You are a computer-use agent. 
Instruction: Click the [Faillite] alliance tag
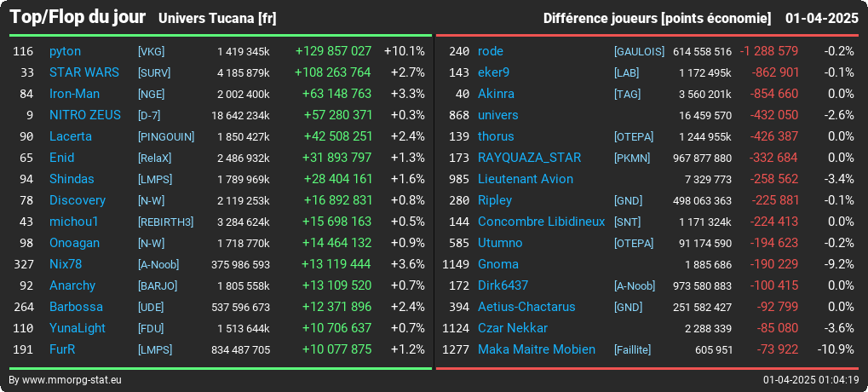pyautogui.click(x=633, y=350)
